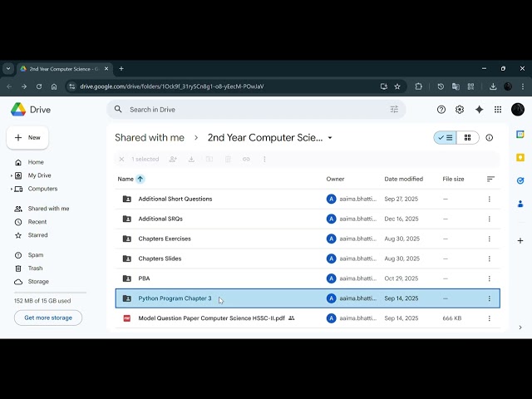Open more actions for Python Program Chapter 3

[x=490, y=298]
